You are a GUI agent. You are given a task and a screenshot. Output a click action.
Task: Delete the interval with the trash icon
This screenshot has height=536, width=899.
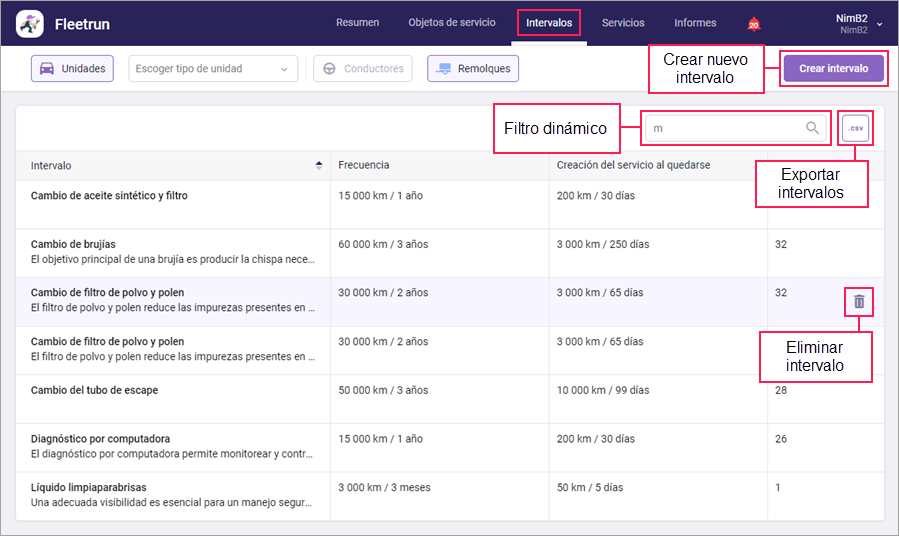pyautogui.click(x=859, y=301)
